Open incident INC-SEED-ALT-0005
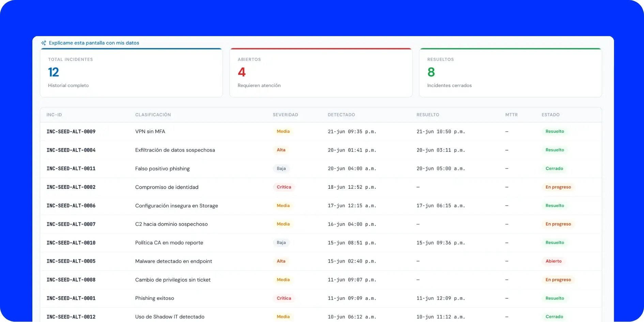This screenshot has height=322, width=644. pyautogui.click(x=71, y=261)
